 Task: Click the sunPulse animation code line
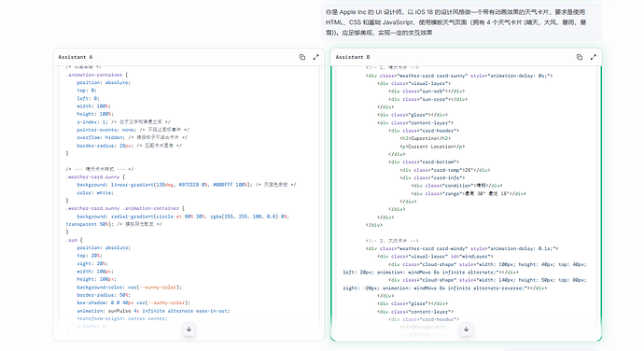153,311
